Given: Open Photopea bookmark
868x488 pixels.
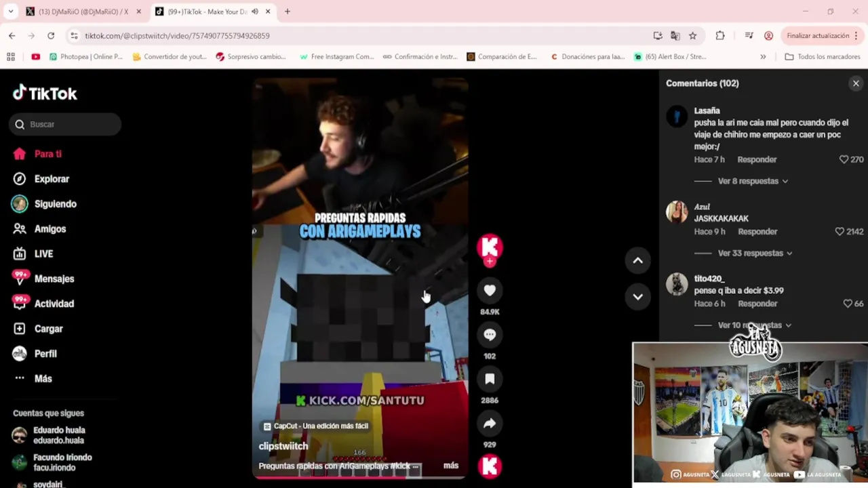Looking at the screenshot, I should (86, 56).
